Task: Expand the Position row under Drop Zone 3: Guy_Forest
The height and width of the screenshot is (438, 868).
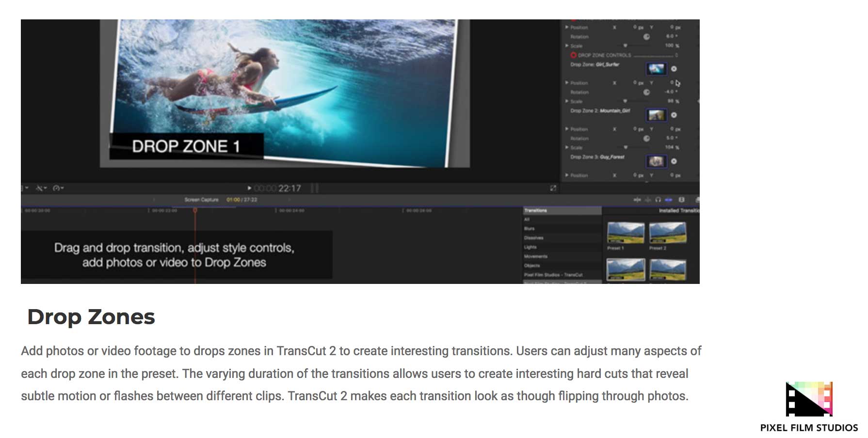Action: click(567, 175)
